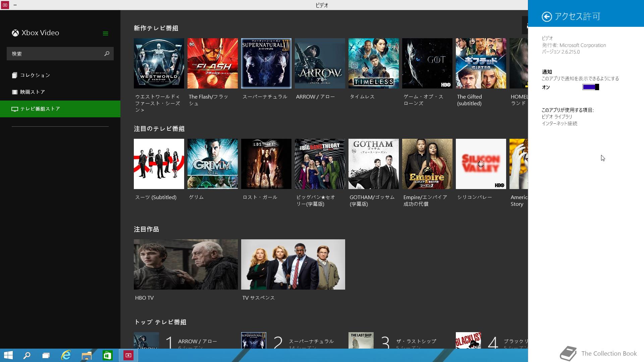Viewport: 644px width, 362px height.
Task: Focus the 検索 search field
Action: pos(60,54)
